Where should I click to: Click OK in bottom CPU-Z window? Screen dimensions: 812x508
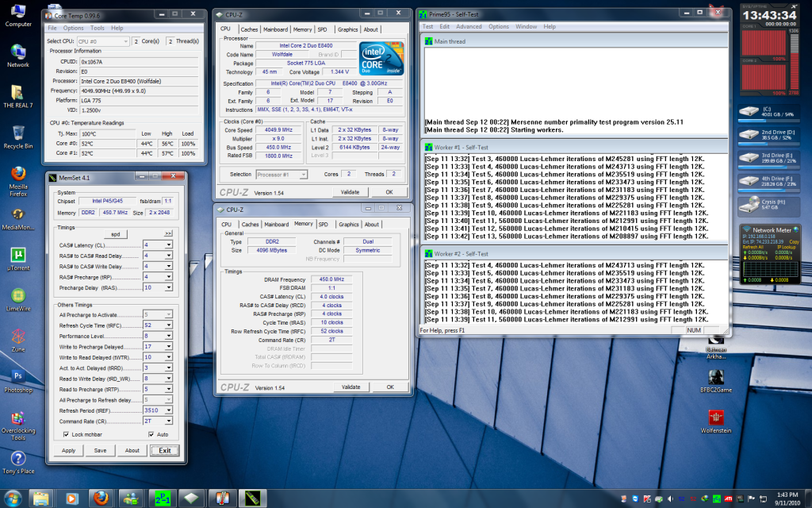point(390,387)
